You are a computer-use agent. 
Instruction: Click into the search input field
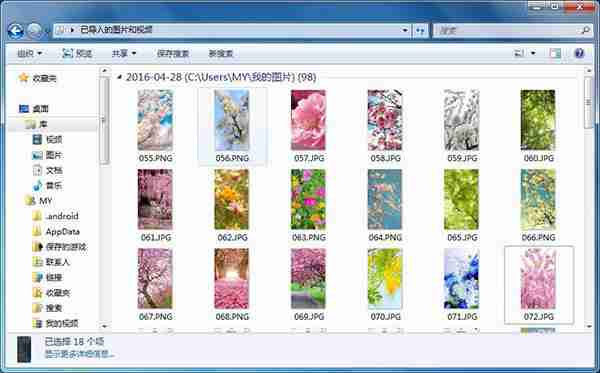click(x=508, y=30)
